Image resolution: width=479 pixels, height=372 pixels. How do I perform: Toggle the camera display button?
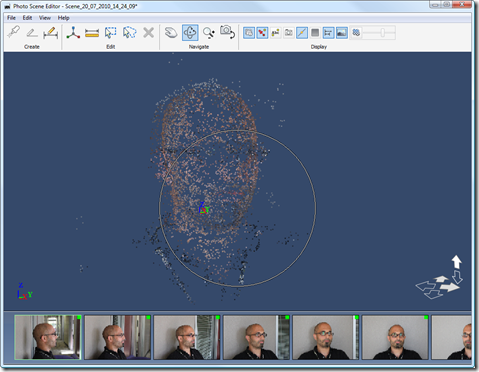(x=289, y=33)
